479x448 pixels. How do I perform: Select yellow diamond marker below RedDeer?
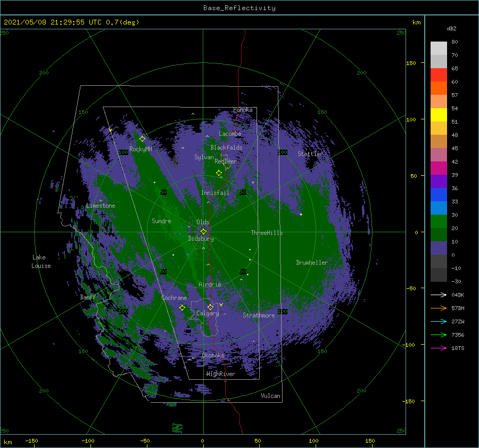coord(219,173)
